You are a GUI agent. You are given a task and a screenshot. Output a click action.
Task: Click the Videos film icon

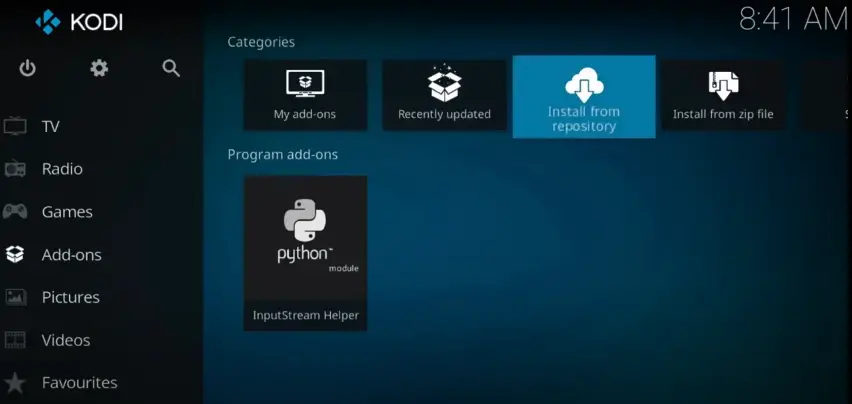(15, 340)
